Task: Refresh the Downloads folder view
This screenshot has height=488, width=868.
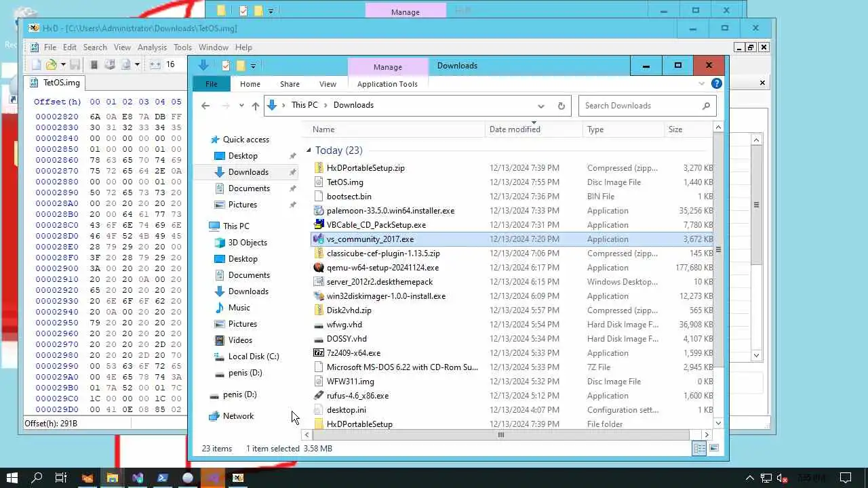Action: pyautogui.click(x=561, y=106)
